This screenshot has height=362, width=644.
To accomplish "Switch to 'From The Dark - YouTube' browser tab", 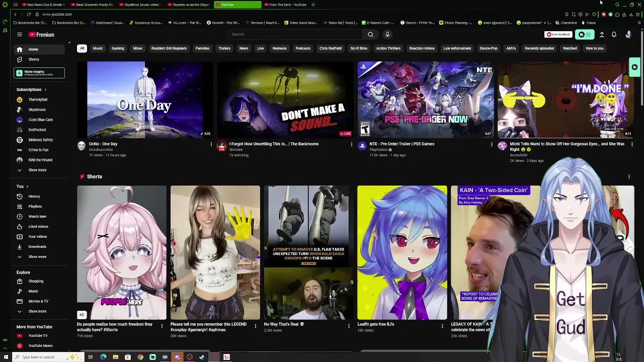I will [x=286, y=5].
